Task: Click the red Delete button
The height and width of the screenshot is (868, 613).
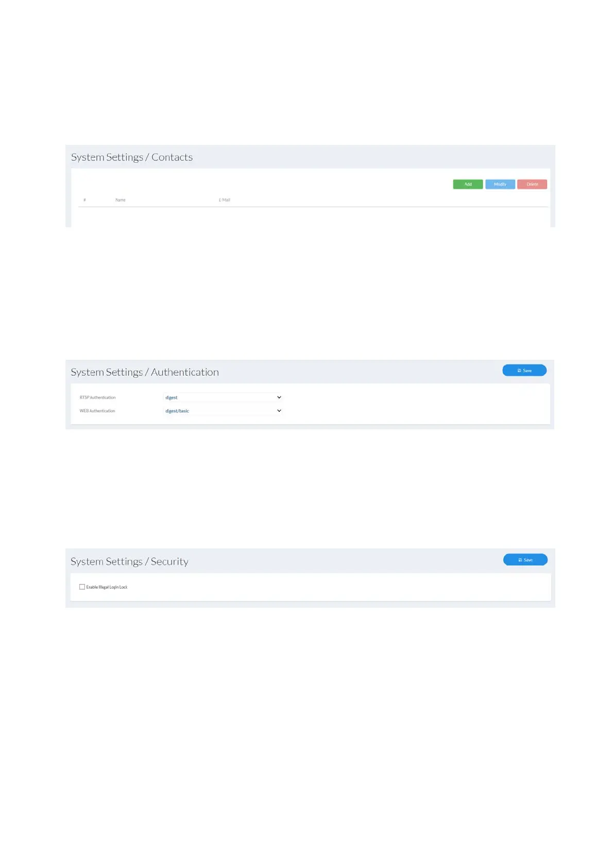Action: 532,185
